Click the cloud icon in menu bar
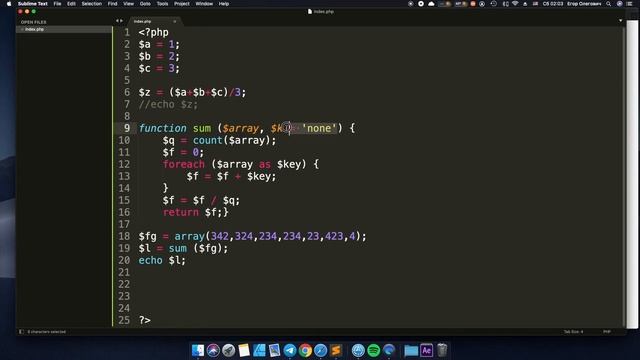Screen dimensions: 640x360 coord(431,4)
